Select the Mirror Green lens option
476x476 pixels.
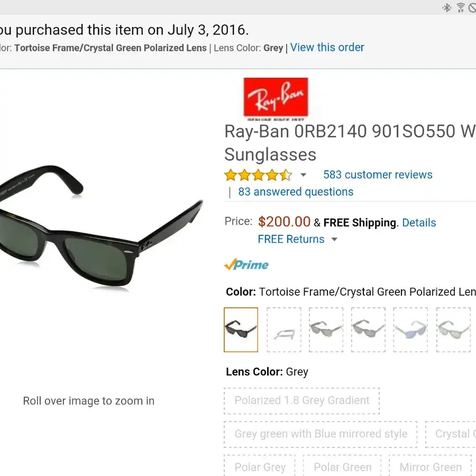click(431, 465)
